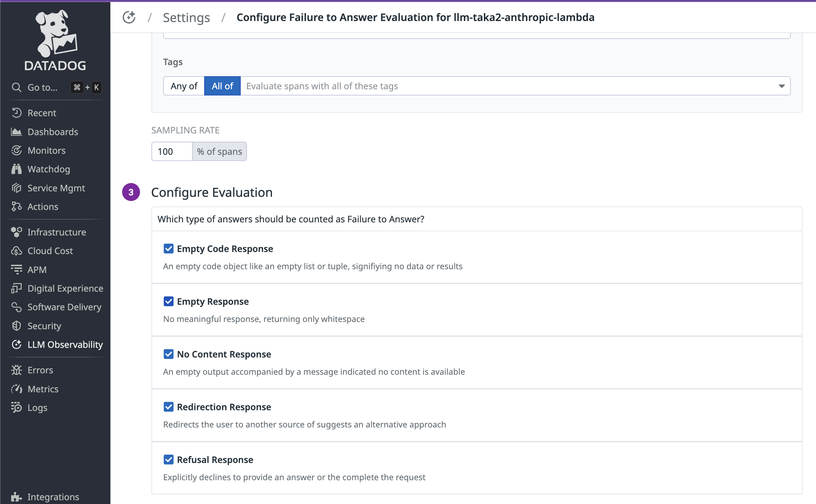Uncheck Empty Code Response checkbox

169,249
